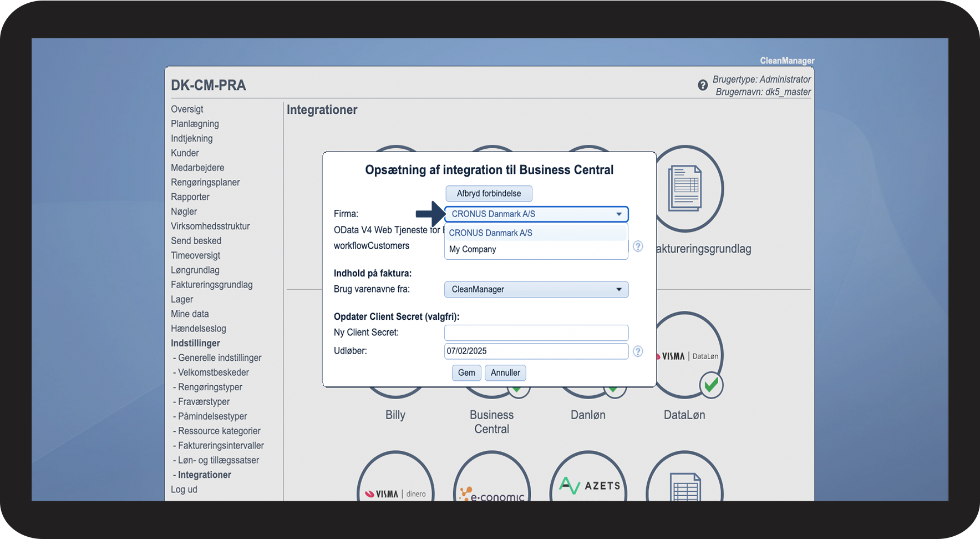Viewport: 980px width, 539px height.
Task: Expand the Brug varenavne fra dropdown
Action: (x=536, y=290)
